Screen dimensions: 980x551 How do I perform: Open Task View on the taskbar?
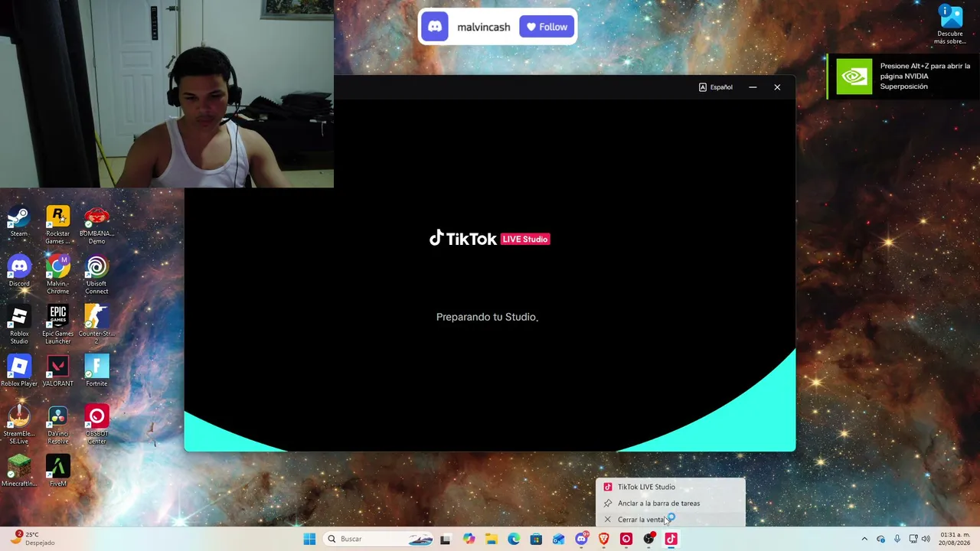[x=445, y=539]
